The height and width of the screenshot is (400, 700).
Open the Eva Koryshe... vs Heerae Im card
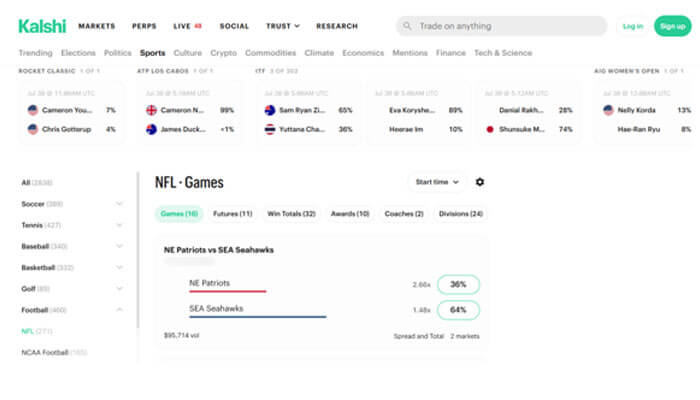point(418,113)
